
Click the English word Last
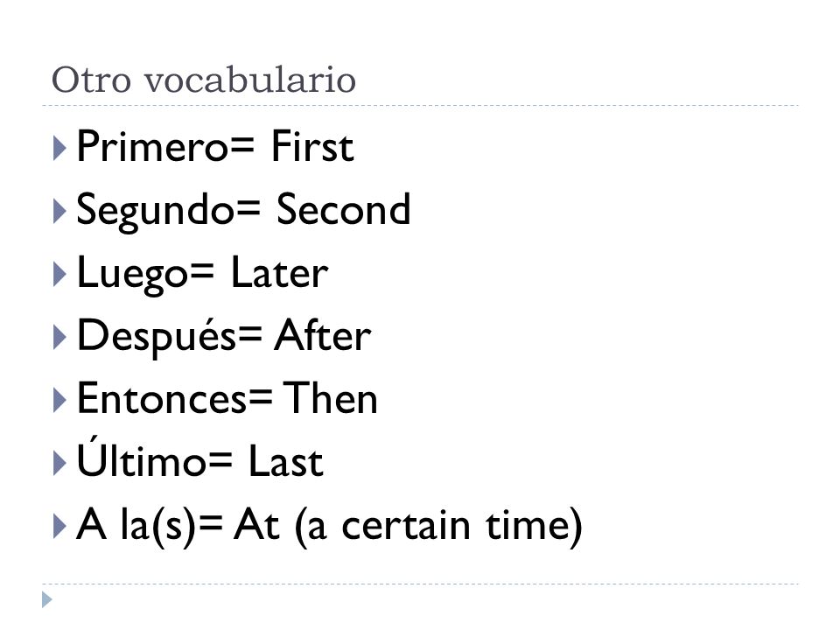(x=285, y=462)
